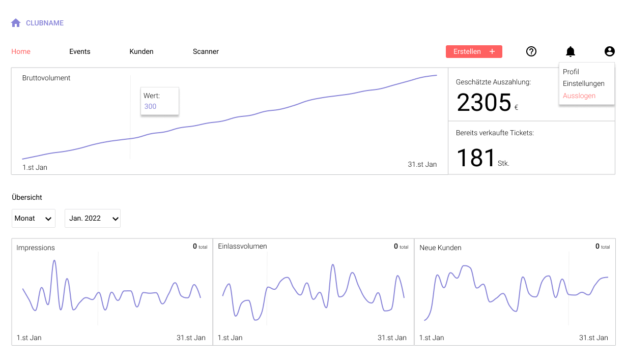Open the Jan. 2022 date dropdown

point(93,218)
